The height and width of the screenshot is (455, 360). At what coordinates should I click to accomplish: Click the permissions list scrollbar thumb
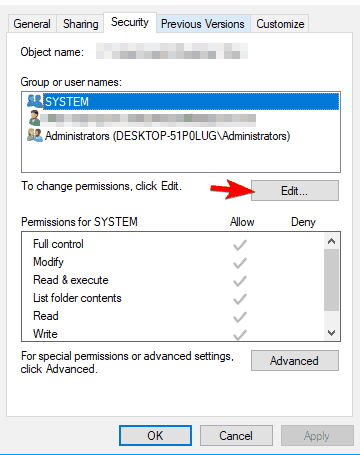point(331,280)
